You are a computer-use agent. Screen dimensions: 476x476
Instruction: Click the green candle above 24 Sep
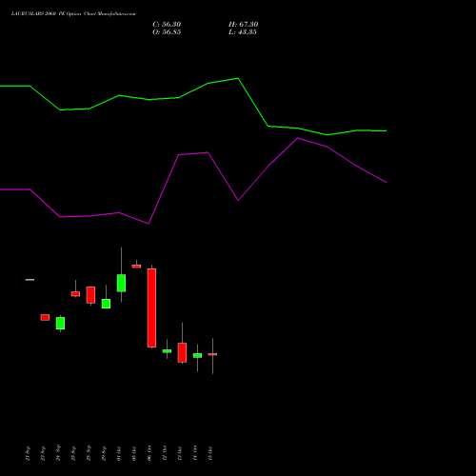(60, 323)
